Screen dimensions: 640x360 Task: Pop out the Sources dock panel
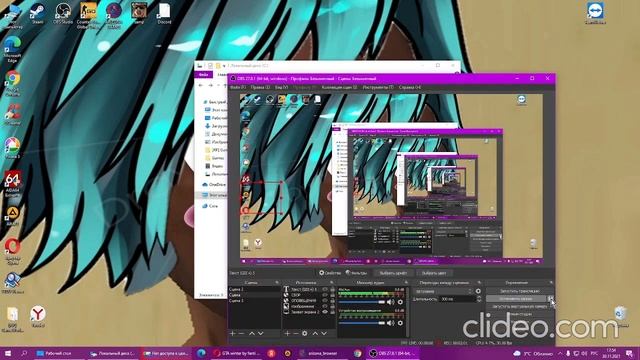point(331,282)
